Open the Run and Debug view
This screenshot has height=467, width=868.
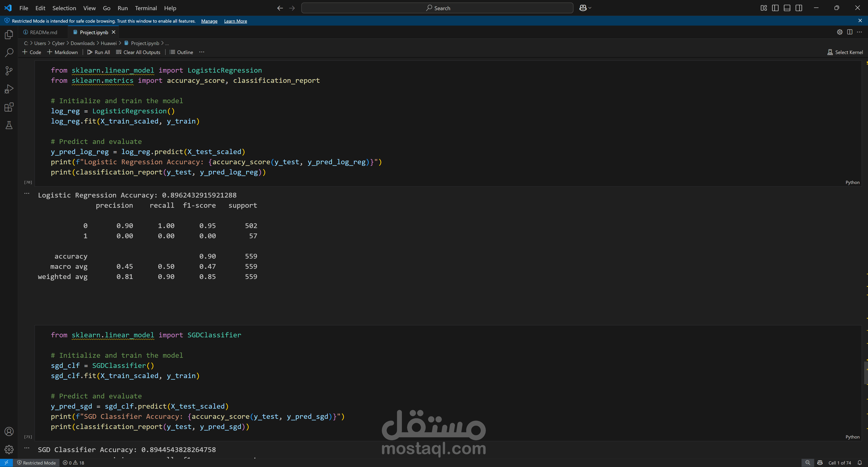coord(9,89)
